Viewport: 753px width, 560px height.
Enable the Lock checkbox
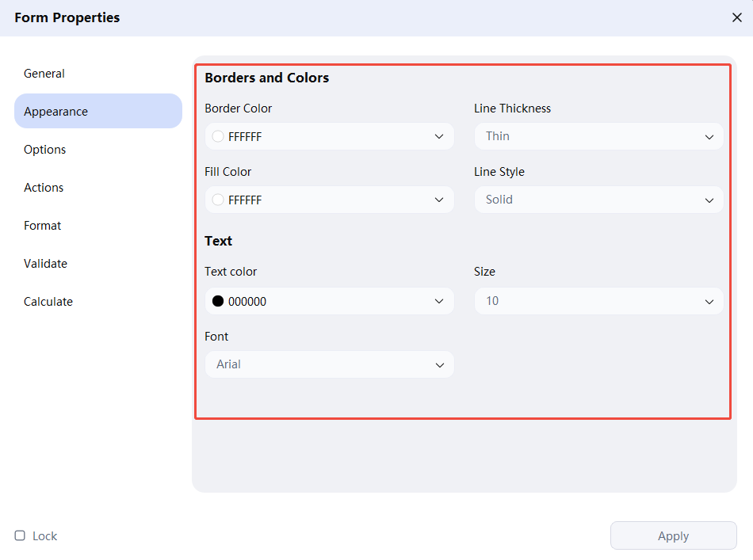click(20, 535)
